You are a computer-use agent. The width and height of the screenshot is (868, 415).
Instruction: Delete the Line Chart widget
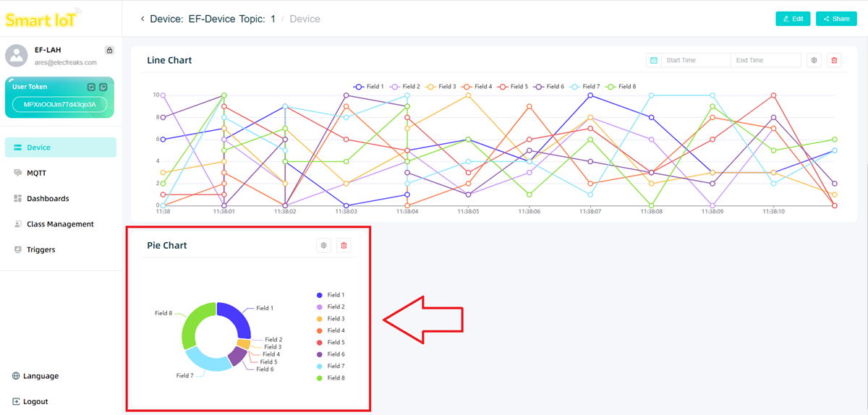point(834,61)
